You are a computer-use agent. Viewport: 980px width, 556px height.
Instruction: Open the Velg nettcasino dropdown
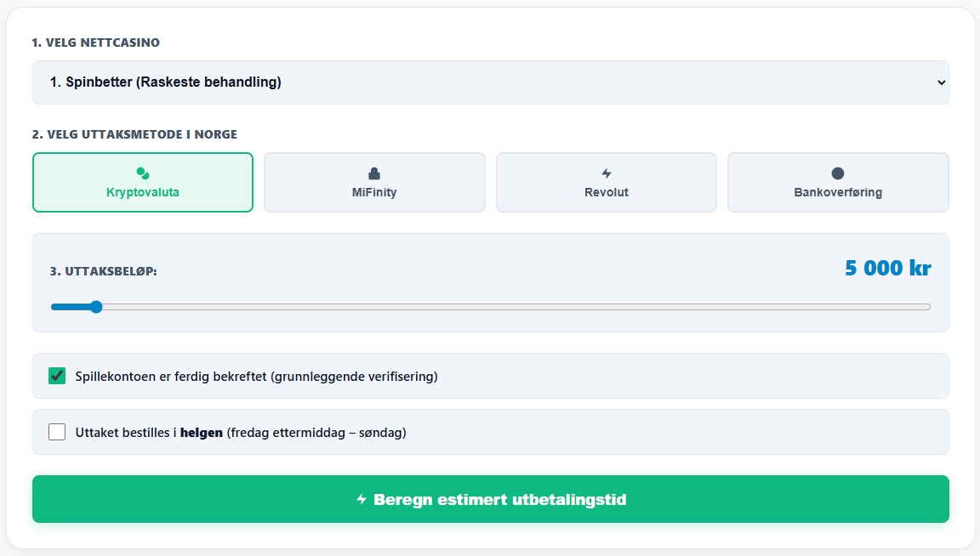point(491,82)
